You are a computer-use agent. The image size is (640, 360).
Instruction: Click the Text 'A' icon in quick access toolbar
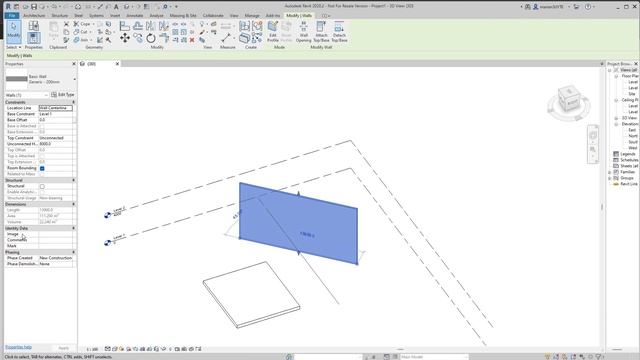point(116,7)
